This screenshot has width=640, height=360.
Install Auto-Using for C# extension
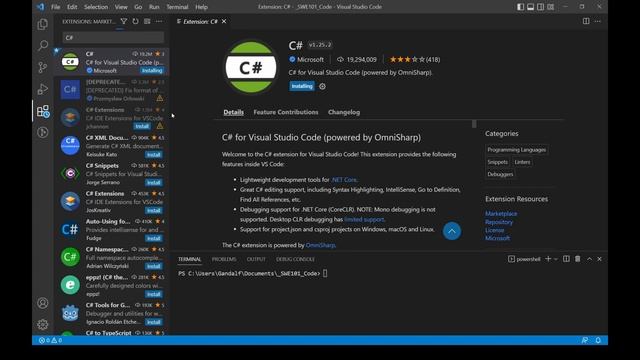(154, 238)
